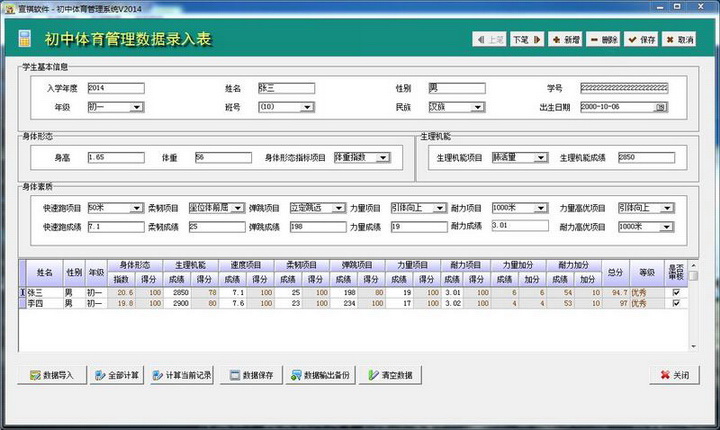Screen dimensions: 720x430
Task: Run 全部计算 to calculate all records
Action: [x=118, y=374]
